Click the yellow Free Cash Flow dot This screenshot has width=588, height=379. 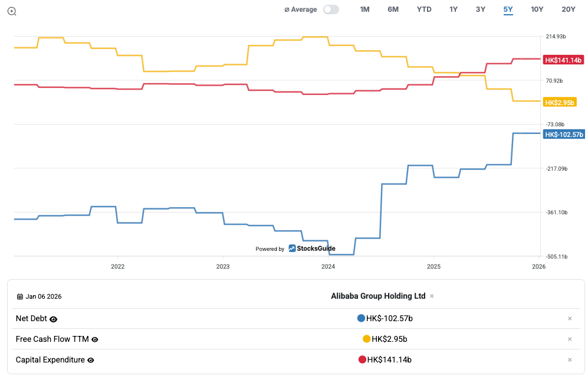pyautogui.click(x=366, y=339)
